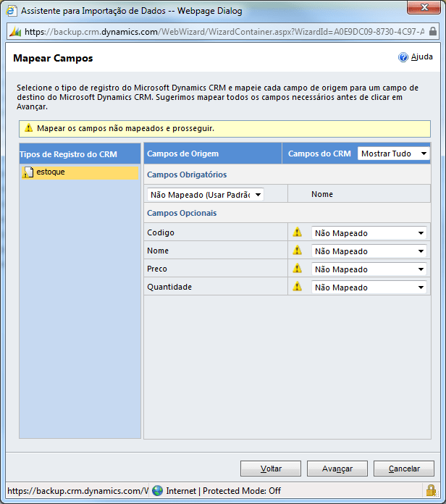Click the padlock icon in address bar

[433, 32]
